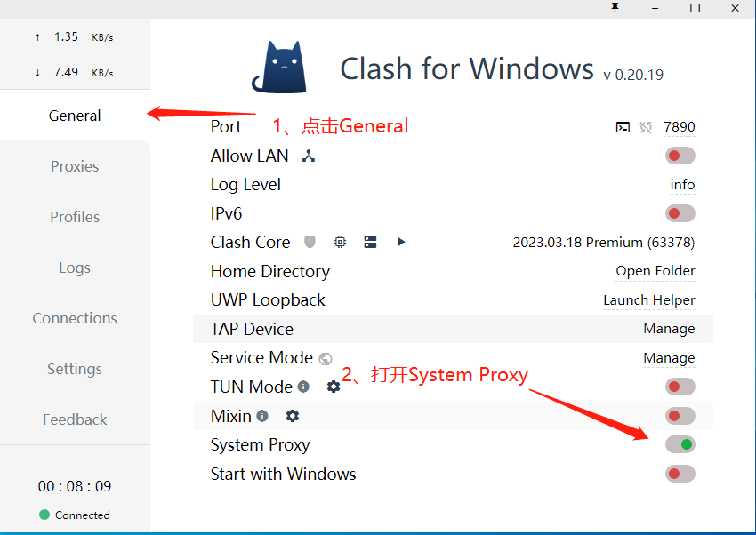Click the random port icon near 7890

[647, 127]
